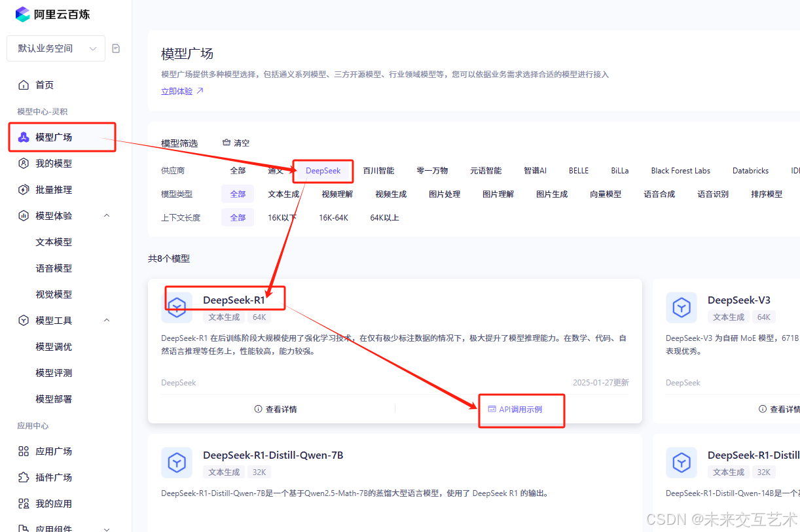This screenshot has width=800, height=532.
Task: Filter context length 64K以上
Action: point(384,218)
